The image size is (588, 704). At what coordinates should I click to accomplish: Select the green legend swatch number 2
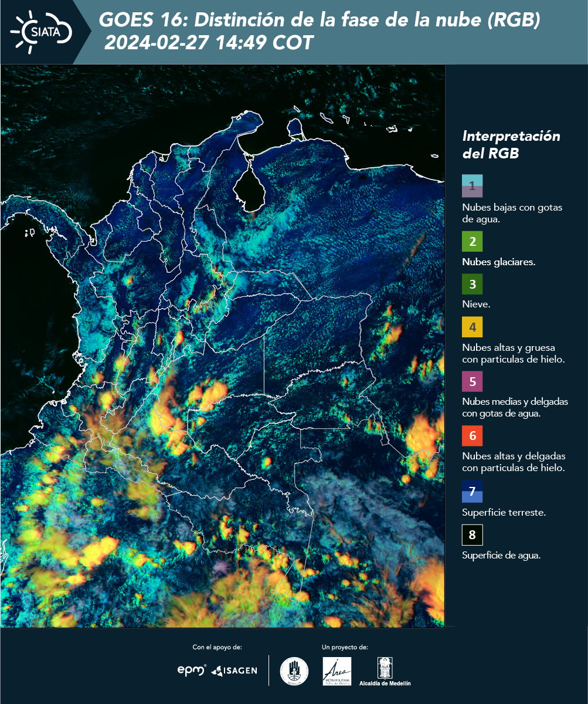[x=472, y=242]
